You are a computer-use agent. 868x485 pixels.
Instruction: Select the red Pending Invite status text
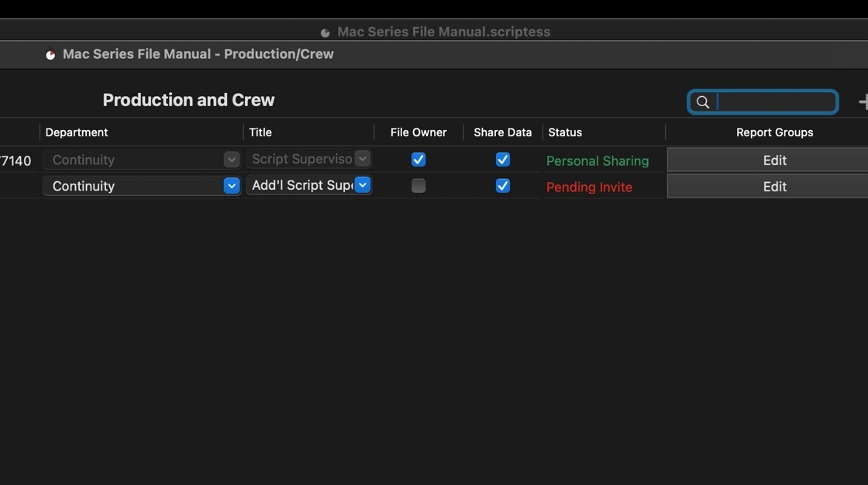click(589, 187)
